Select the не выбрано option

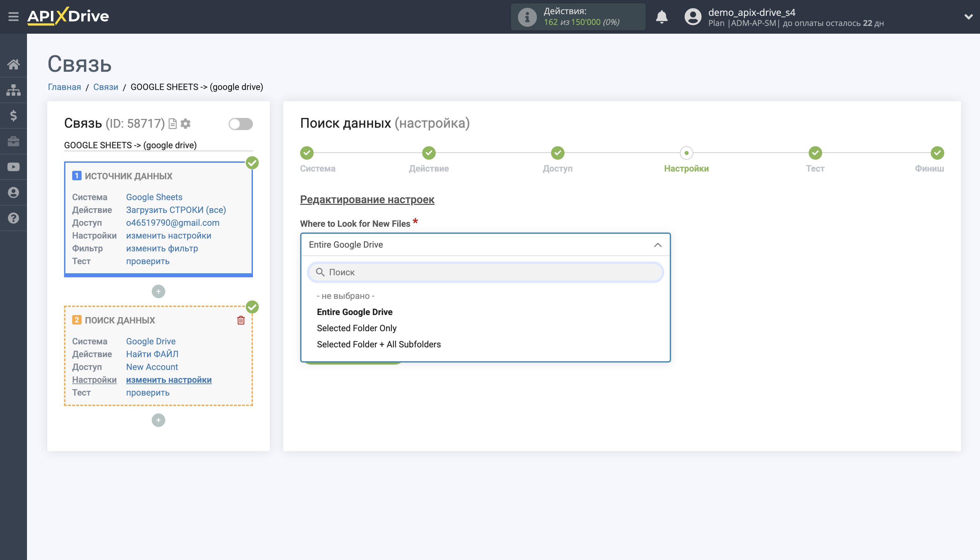(345, 296)
